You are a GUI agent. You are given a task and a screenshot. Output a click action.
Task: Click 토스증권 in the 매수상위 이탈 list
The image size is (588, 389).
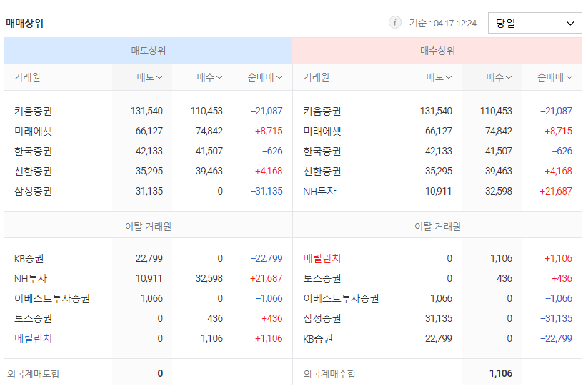(322, 279)
